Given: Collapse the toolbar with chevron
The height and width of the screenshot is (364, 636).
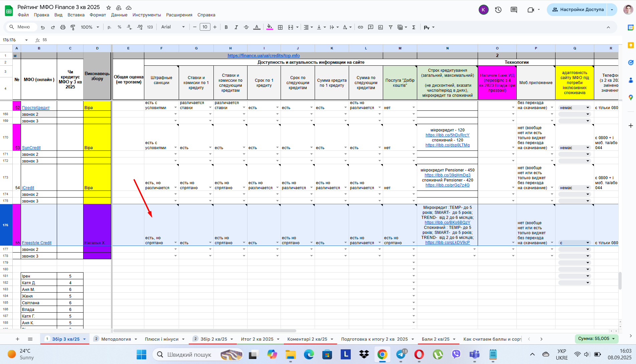Looking at the screenshot, I should pyautogui.click(x=608, y=27).
